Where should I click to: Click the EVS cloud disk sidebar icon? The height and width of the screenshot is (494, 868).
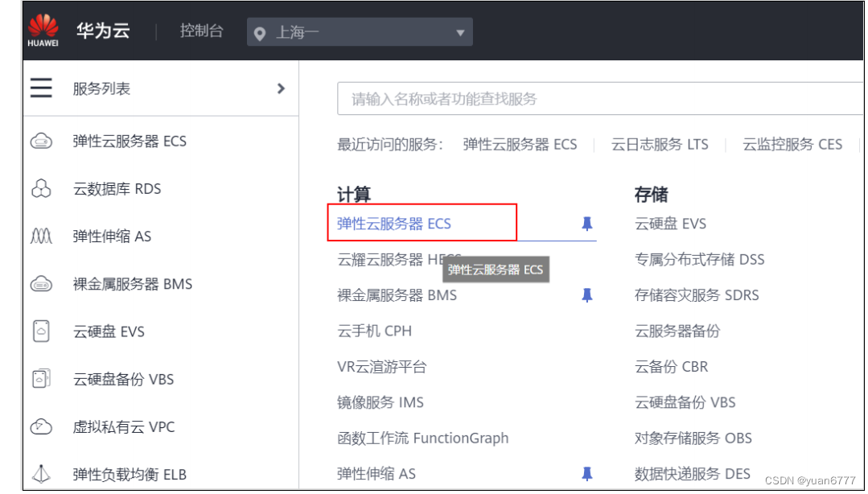click(x=42, y=331)
